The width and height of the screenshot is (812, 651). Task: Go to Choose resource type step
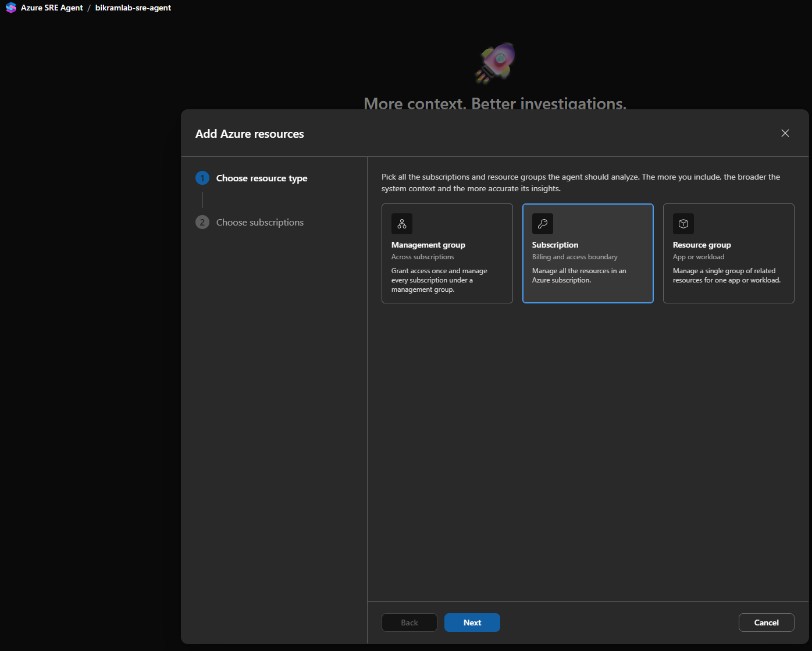click(x=262, y=178)
